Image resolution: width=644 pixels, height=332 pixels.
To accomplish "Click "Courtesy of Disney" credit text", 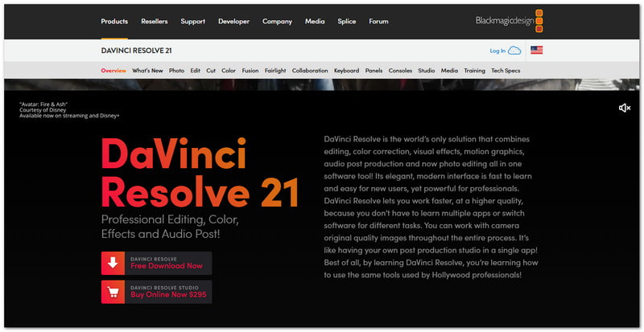I will click(x=43, y=110).
